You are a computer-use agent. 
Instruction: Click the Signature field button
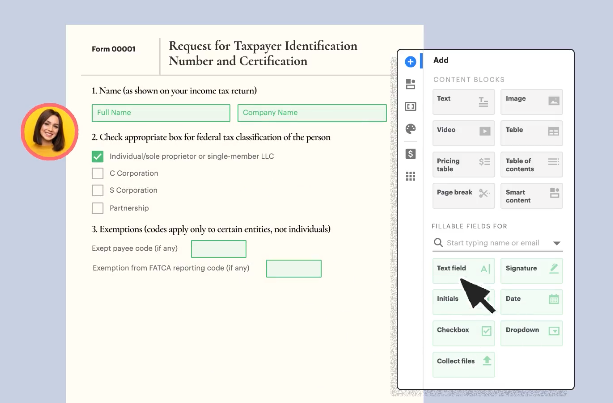click(532, 269)
